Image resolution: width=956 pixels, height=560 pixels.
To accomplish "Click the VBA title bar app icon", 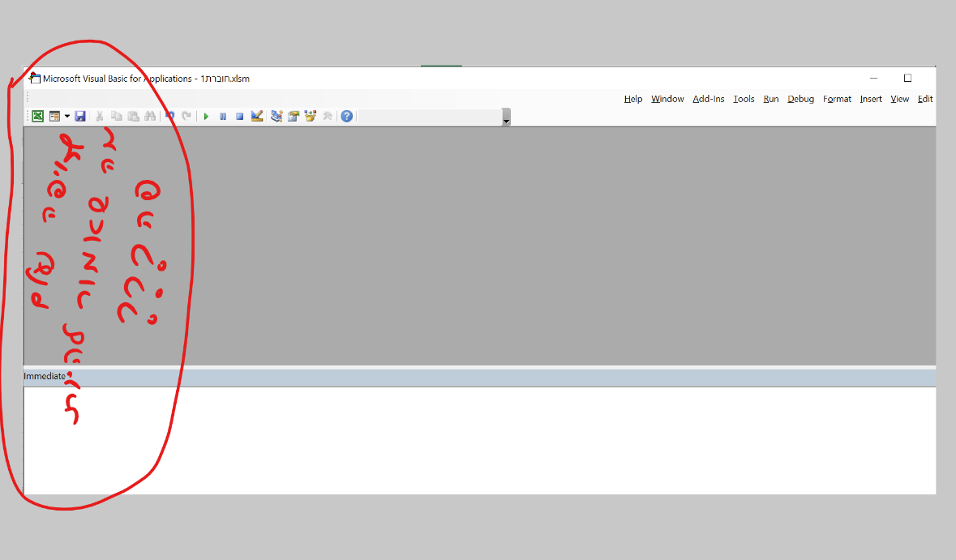I will [35, 78].
